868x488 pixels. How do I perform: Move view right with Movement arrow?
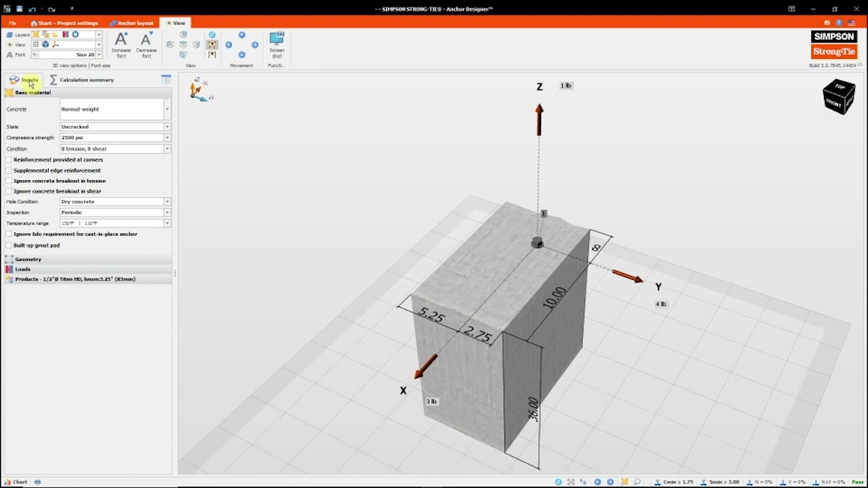point(255,45)
